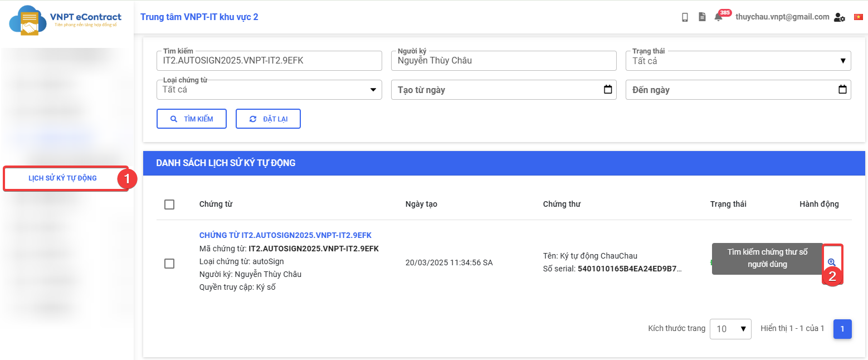The image size is (868, 360).
Task: Open the notifications bell with 385 badge
Action: coord(719,17)
